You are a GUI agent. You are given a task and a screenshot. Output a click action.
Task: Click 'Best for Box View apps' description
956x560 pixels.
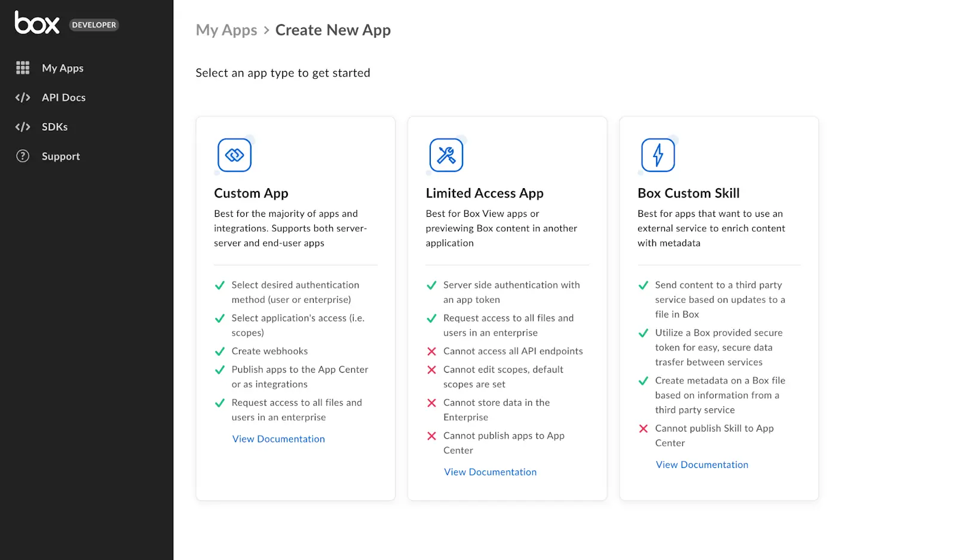point(501,228)
